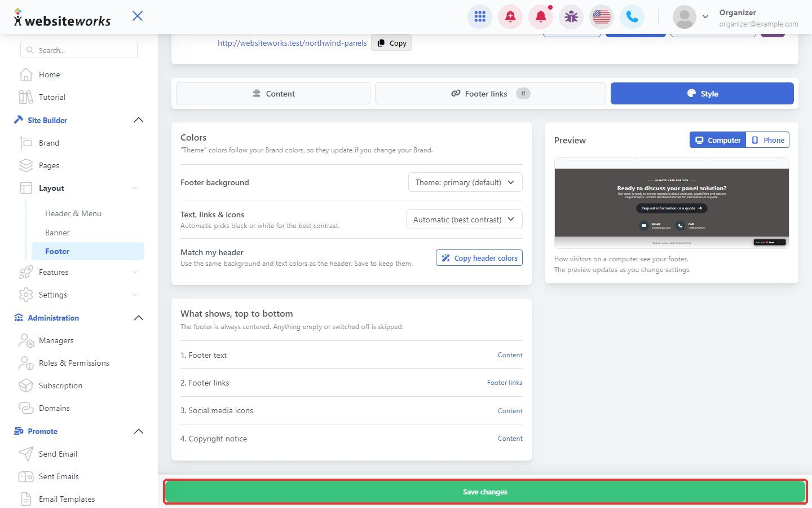This screenshot has height=508, width=812.
Task: Click the sidebar Search field
Action: pyautogui.click(x=79, y=50)
